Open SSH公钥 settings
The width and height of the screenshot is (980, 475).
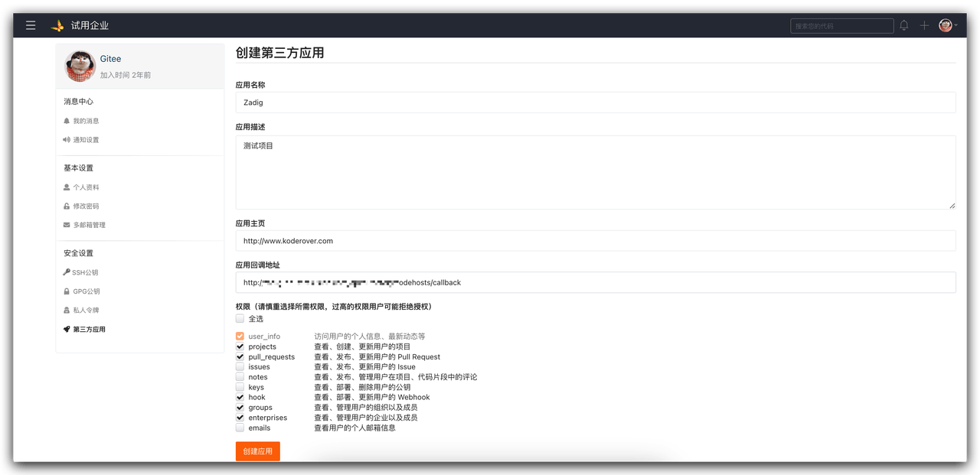pos(85,272)
